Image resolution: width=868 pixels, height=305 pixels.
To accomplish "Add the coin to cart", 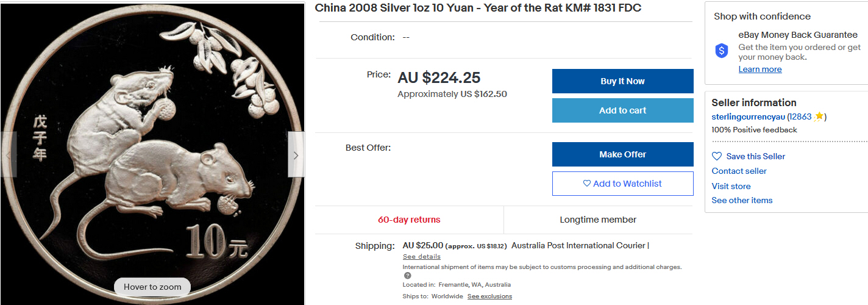I will (x=622, y=110).
